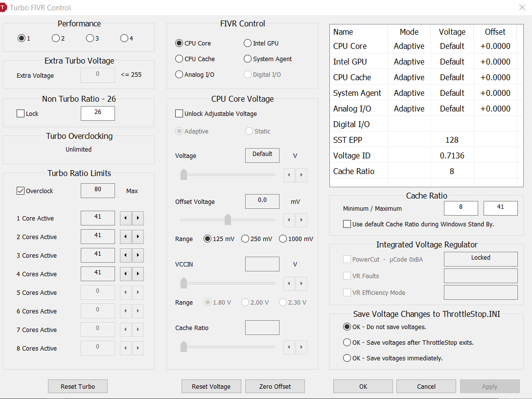Click the 3 Cores Active ratio field
Image resolution: width=532 pixels, height=399 pixels.
98,255
